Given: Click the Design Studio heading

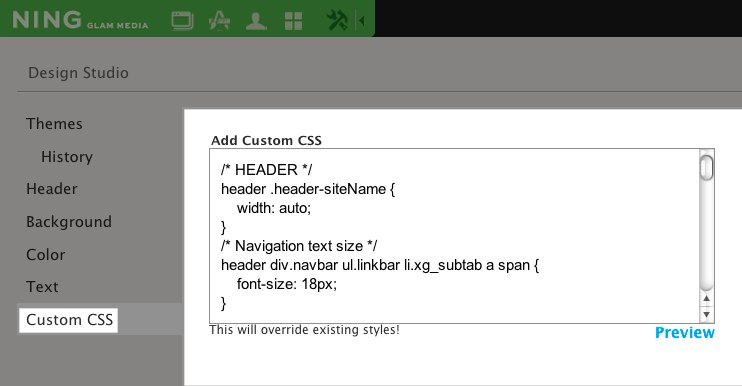Looking at the screenshot, I should (78, 73).
